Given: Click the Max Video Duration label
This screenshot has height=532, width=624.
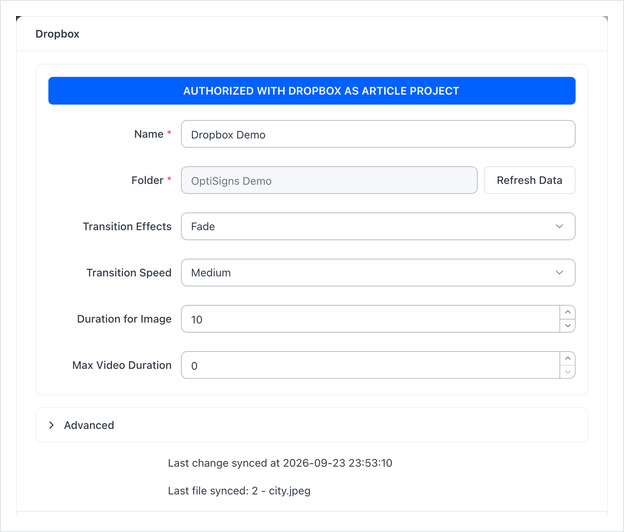Looking at the screenshot, I should point(122,365).
